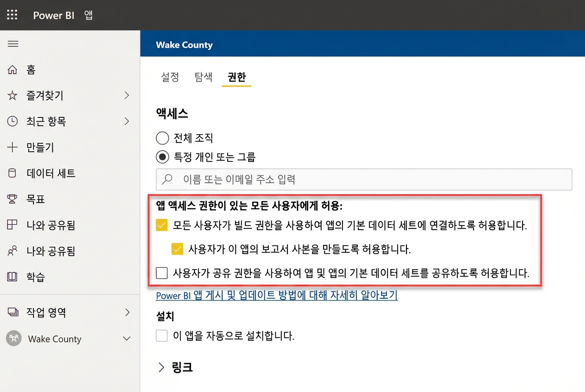
Task: Click the trophy icon beside 목표
Action: pyautogui.click(x=12, y=199)
